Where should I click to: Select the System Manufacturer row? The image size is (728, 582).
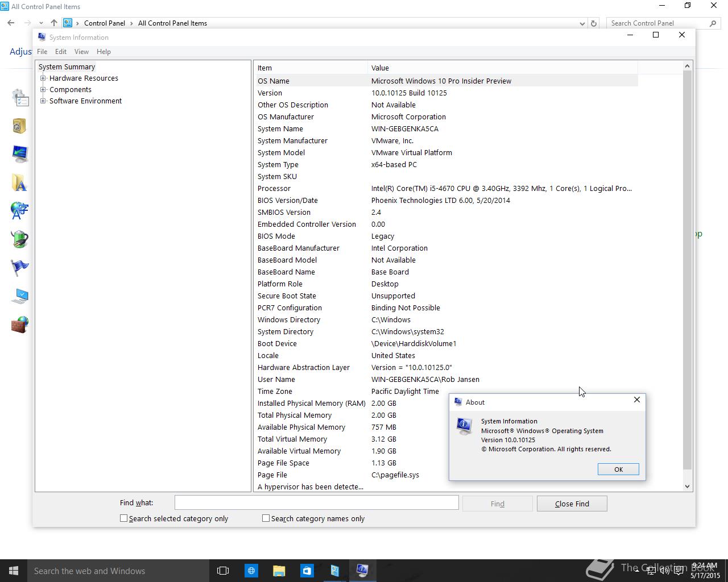[x=446, y=140]
